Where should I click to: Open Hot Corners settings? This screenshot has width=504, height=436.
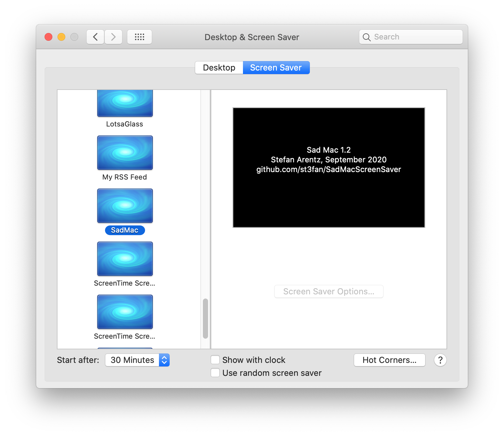(390, 360)
